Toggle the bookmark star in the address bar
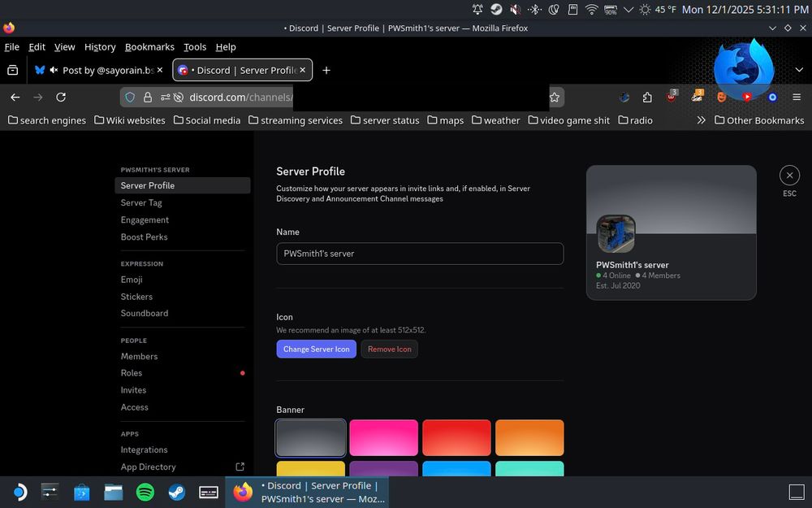The image size is (812, 508). point(555,97)
